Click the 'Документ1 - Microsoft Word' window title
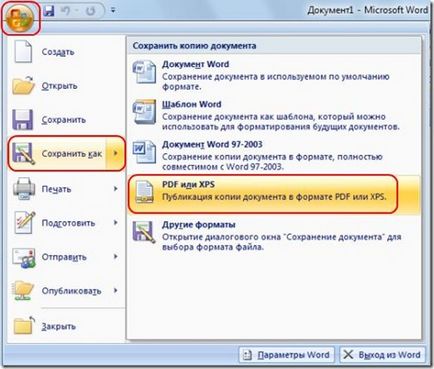 point(368,10)
